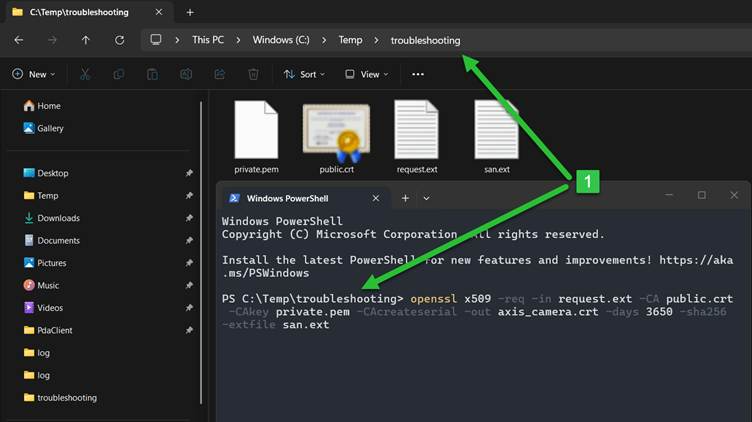
Task: Expand the chevron after Temp in the address bar
Action: pos(376,40)
